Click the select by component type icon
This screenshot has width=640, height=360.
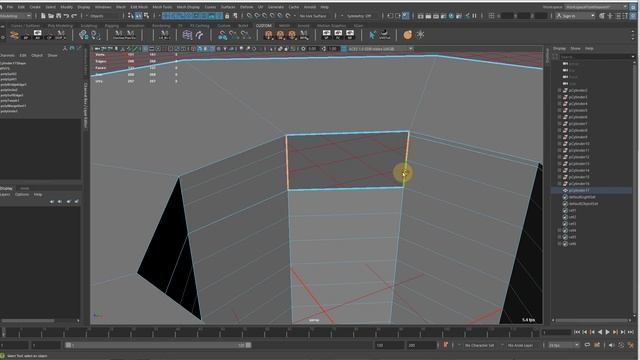point(146,16)
